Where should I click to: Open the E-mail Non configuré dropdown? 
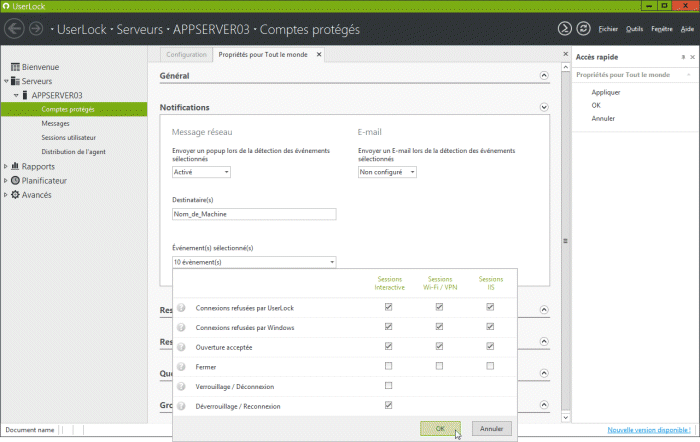tap(387, 172)
